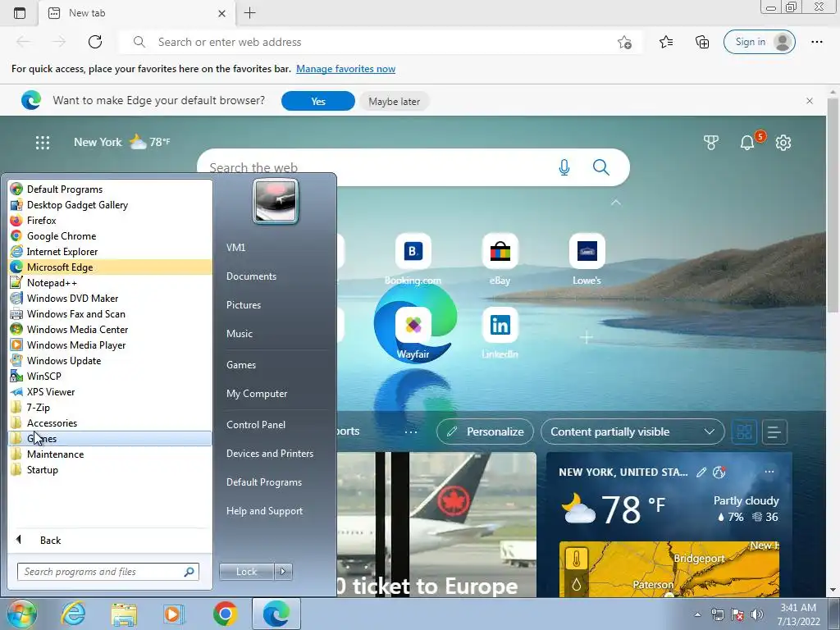Open Windows Explorer from the taskbar
The image size is (840, 630).
point(124,614)
